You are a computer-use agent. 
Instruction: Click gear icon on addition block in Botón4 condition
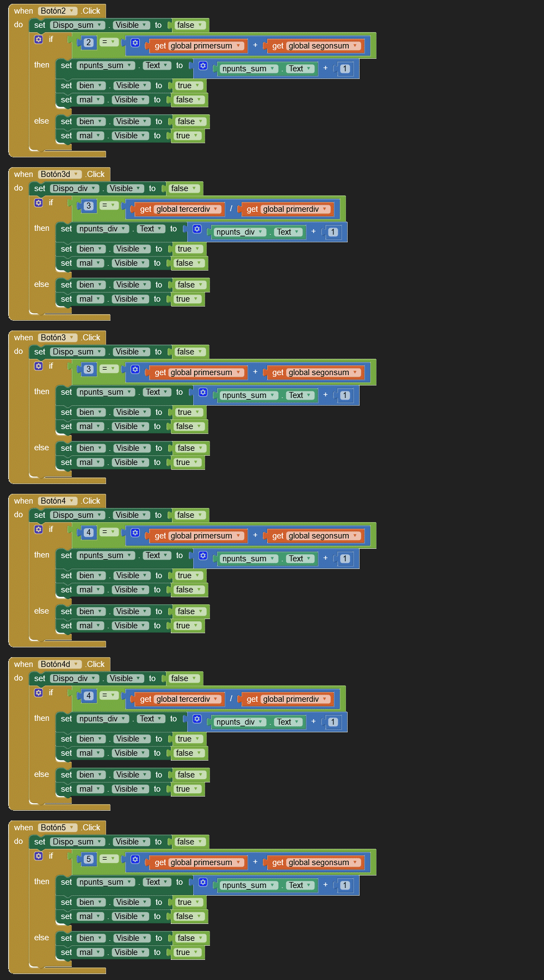(x=135, y=533)
